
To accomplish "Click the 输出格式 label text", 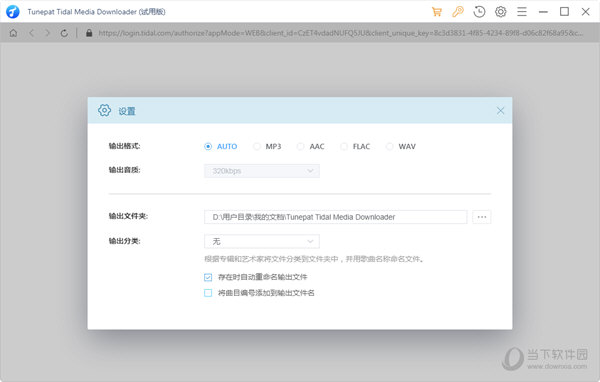I will tap(124, 146).
